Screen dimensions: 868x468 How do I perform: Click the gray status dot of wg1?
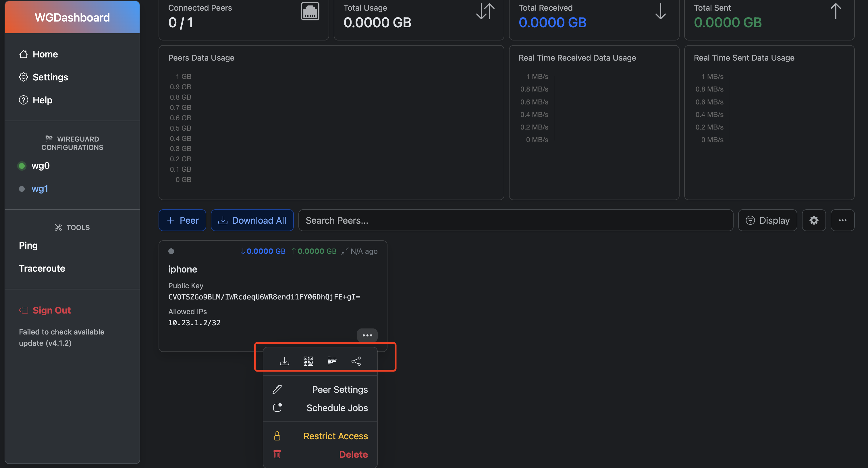(x=22, y=189)
